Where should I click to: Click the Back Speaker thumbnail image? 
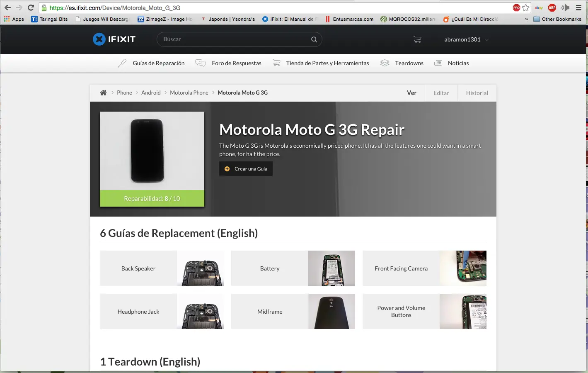200,268
